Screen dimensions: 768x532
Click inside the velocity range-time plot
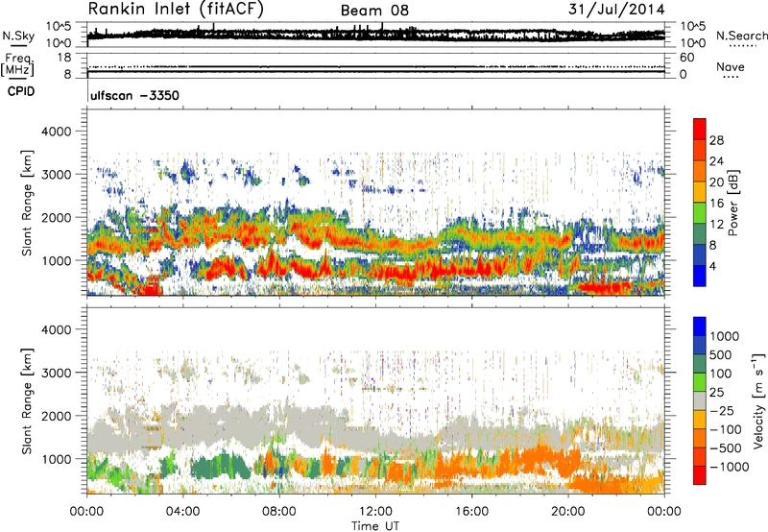coord(375,400)
